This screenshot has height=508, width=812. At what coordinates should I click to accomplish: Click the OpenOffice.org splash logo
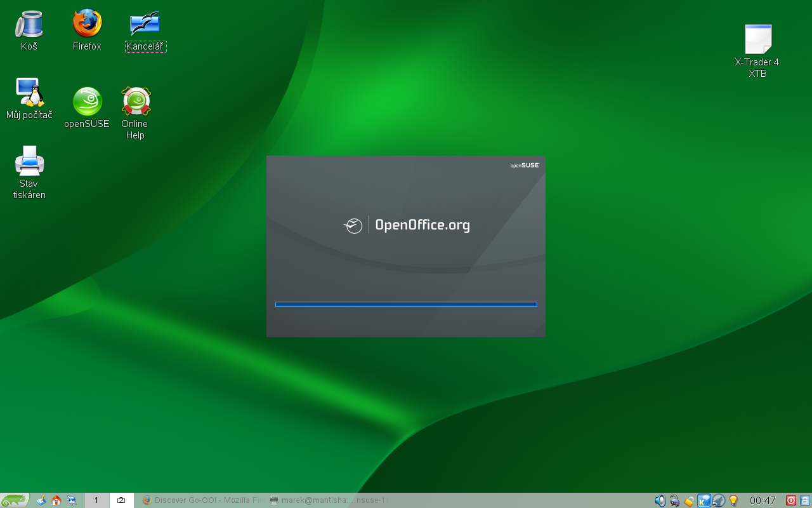(x=407, y=225)
